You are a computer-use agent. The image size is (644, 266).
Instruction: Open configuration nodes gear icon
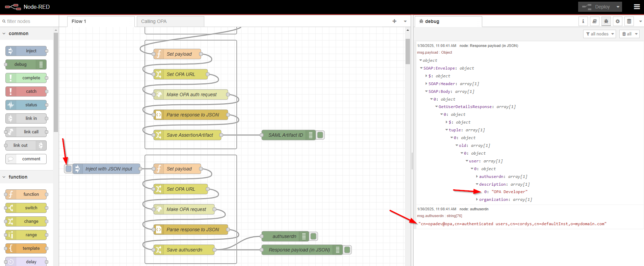point(617,21)
